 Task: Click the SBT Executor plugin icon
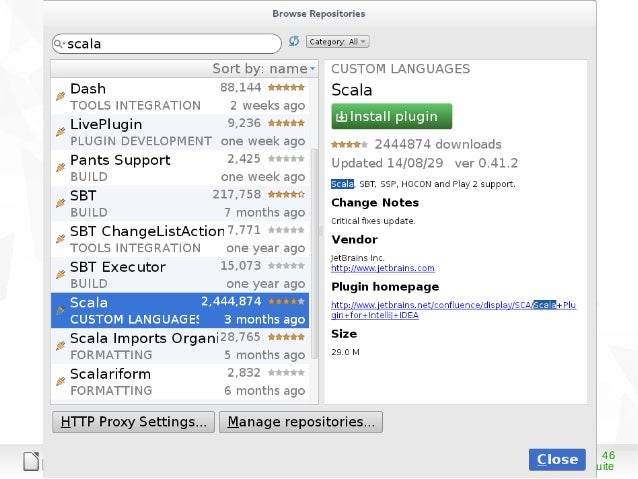click(x=61, y=275)
